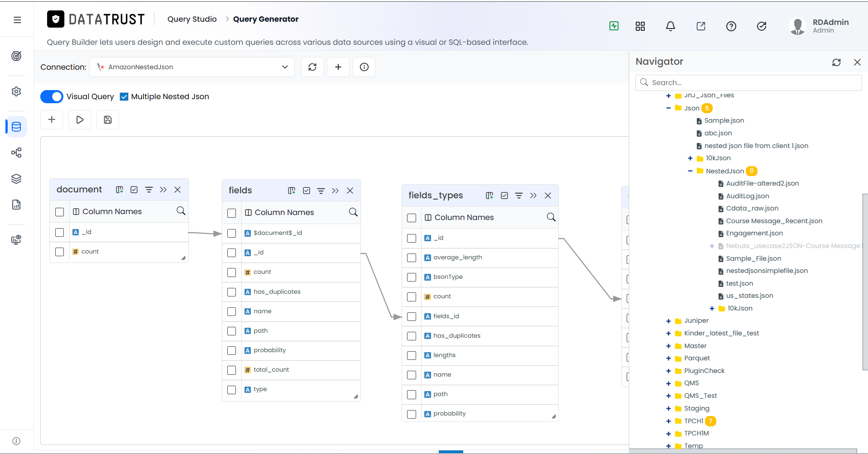Collapse the Json folder
This screenshot has height=454, width=868.
point(668,108)
